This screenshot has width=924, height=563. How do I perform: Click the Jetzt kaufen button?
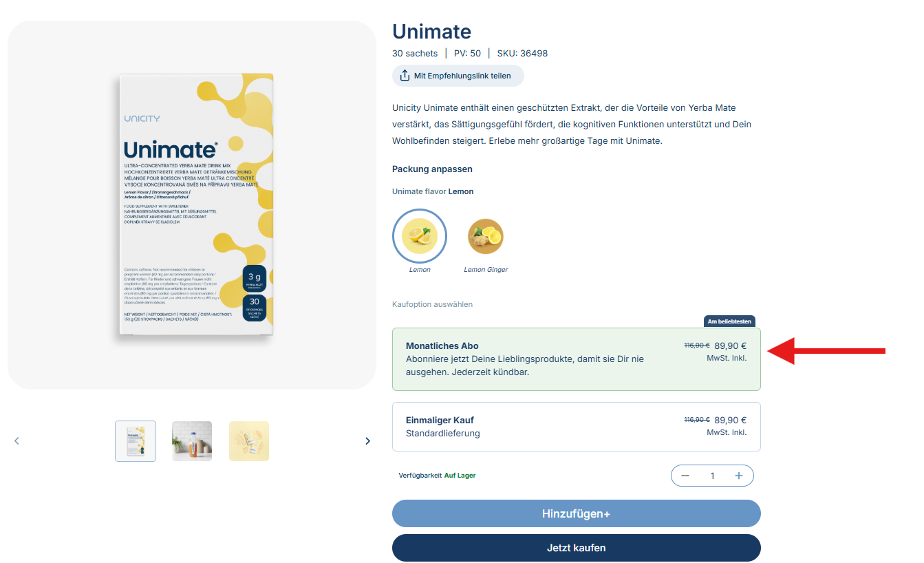(x=577, y=548)
